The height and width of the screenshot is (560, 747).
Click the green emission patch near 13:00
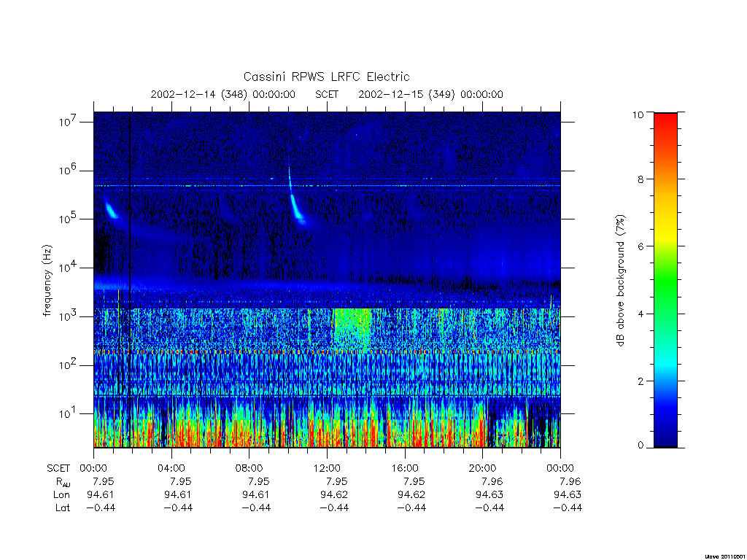352,326
